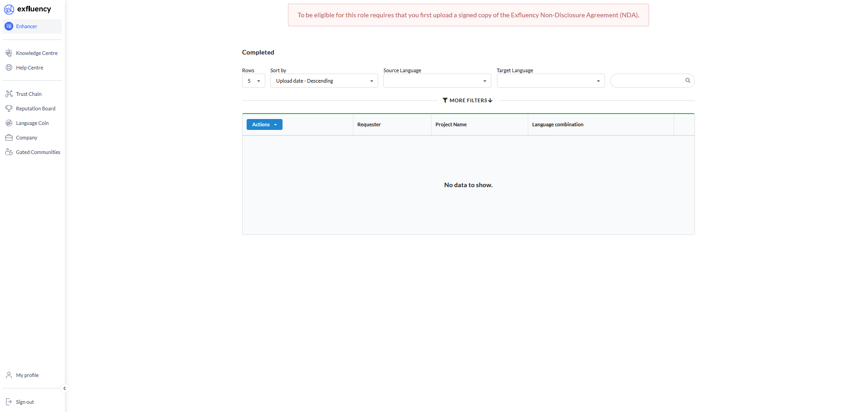
Task: Click the MORE FILTERS funnel icon
Action: [445, 100]
